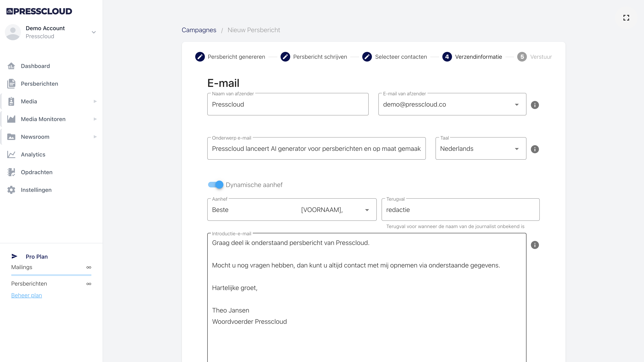Click the info icon beside the Introductie-e-mail box
Image resolution: width=644 pixels, height=362 pixels.
[x=535, y=245]
